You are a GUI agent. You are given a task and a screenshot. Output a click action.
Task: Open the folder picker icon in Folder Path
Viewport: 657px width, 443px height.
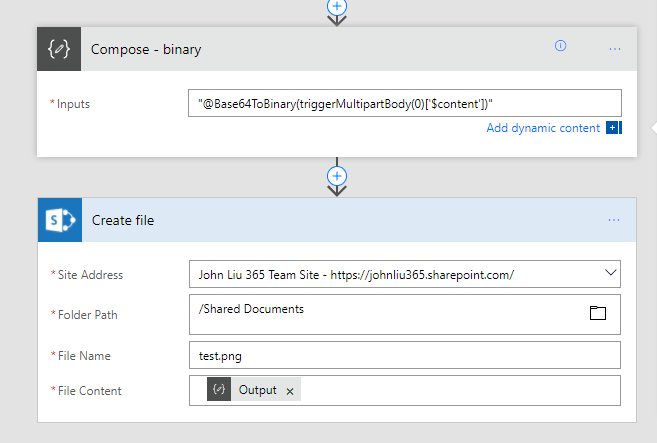[598, 313]
